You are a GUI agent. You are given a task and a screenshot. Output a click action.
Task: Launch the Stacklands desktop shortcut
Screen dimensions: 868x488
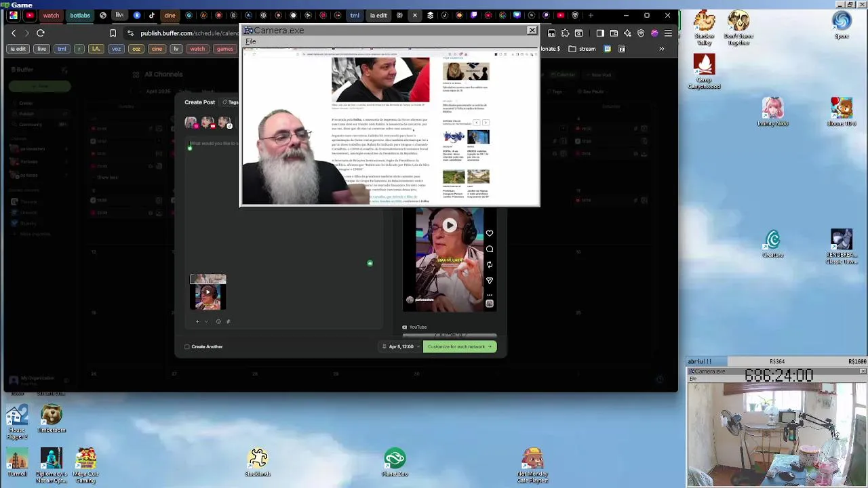click(x=258, y=462)
